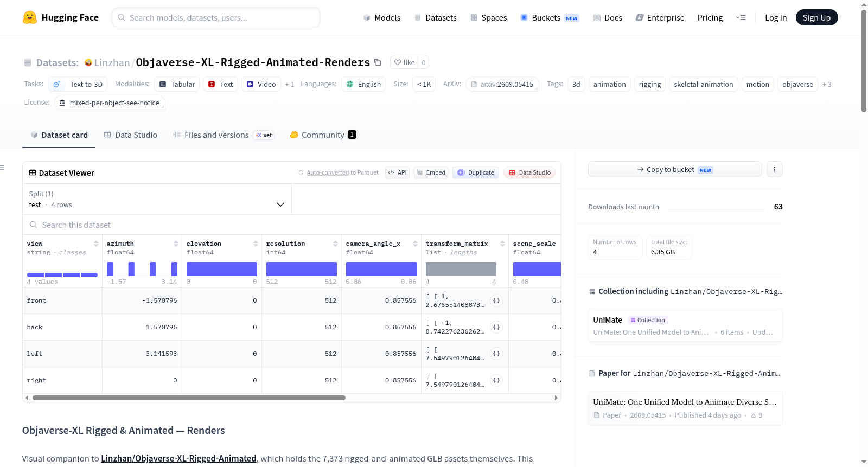Select the Text modality tag

pyautogui.click(x=221, y=84)
